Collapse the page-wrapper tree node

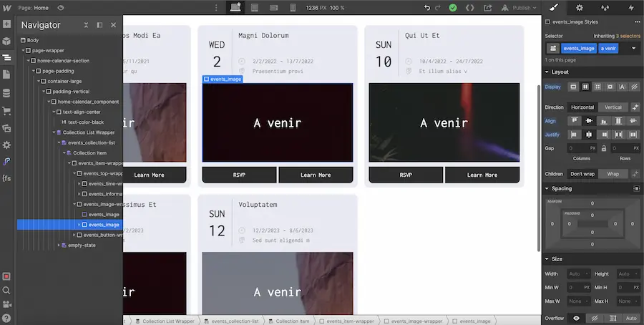point(24,51)
